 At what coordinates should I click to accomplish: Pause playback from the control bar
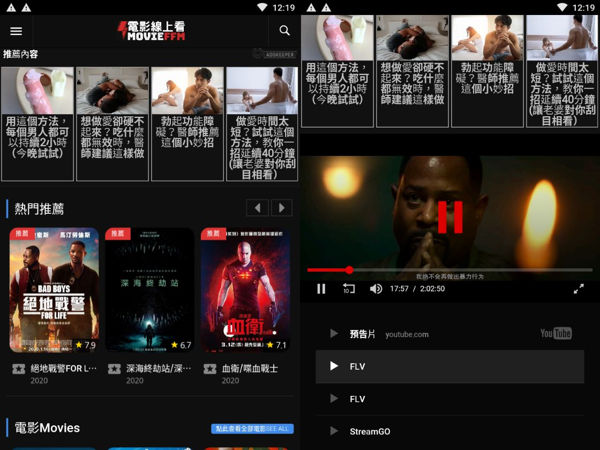click(321, 289)
